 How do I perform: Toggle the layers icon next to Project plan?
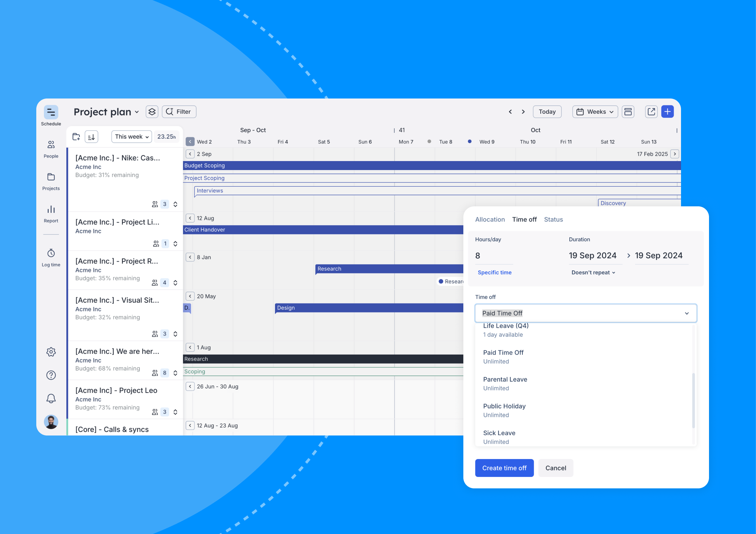point(152,111)
